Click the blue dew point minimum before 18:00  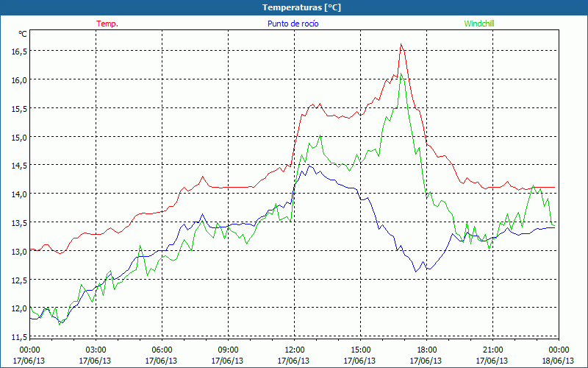415,271
